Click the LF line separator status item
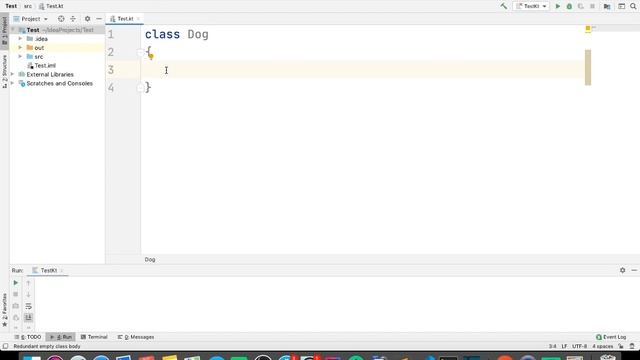 [x=564, y=347]
